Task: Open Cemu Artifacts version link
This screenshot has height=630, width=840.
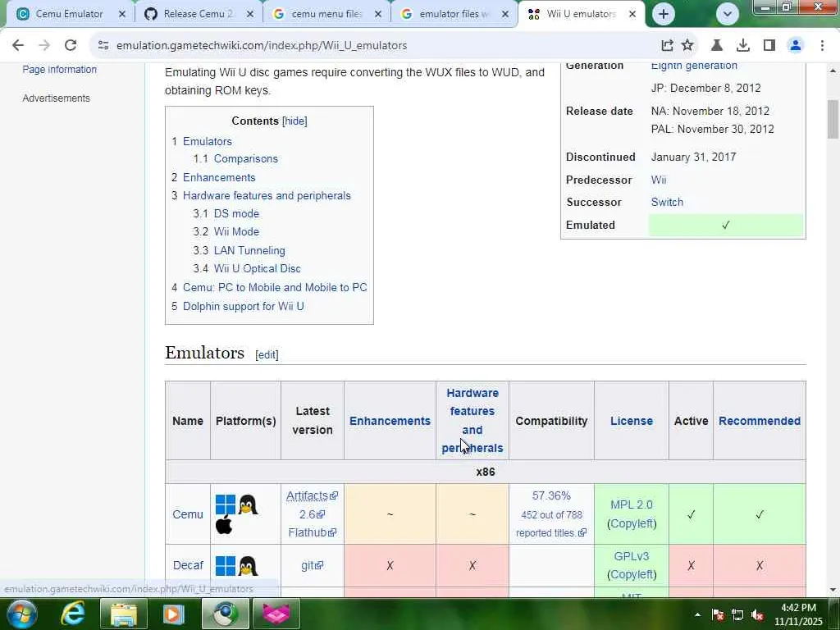Action: (x=312, y=496)
